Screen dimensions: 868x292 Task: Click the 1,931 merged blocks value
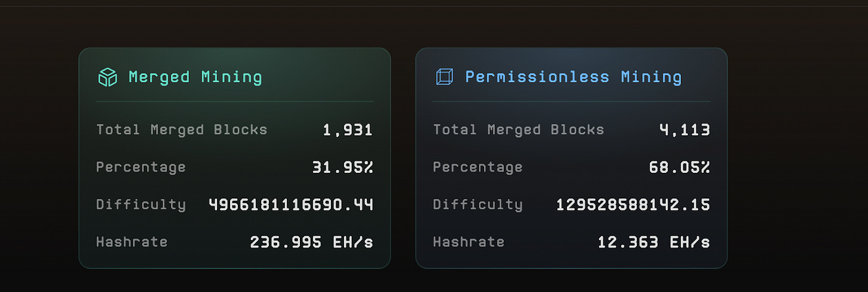[x=348, y=130]
